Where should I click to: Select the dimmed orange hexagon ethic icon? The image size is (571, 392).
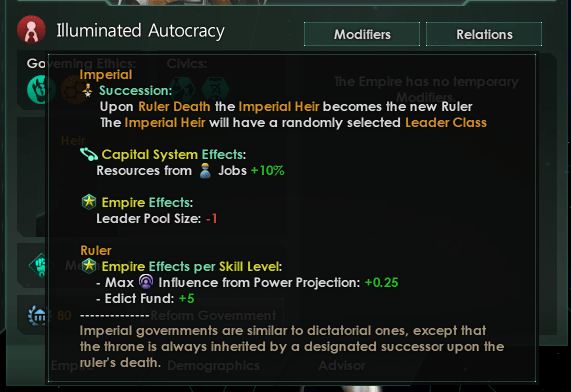[74, 89]
